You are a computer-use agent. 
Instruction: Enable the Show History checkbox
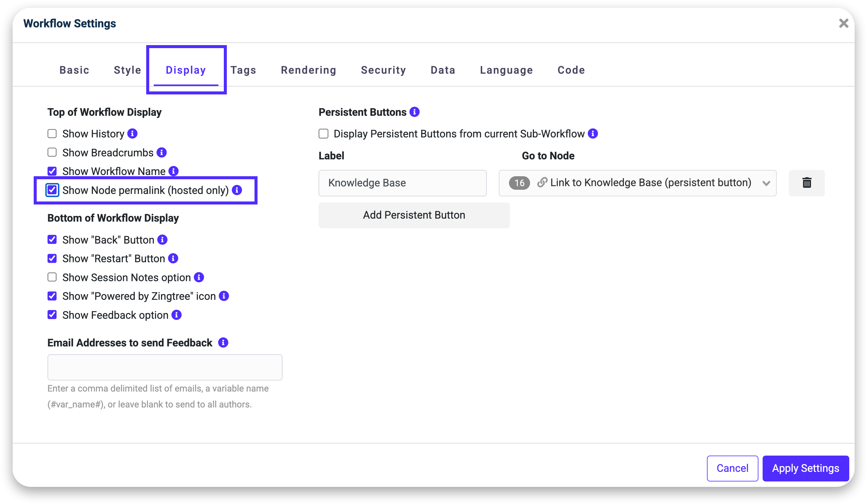(x=52, y=134)
